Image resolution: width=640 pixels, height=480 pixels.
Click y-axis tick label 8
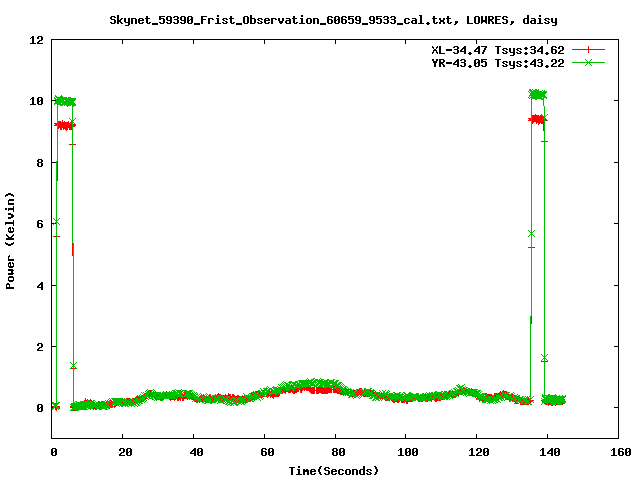click(40, 163)
